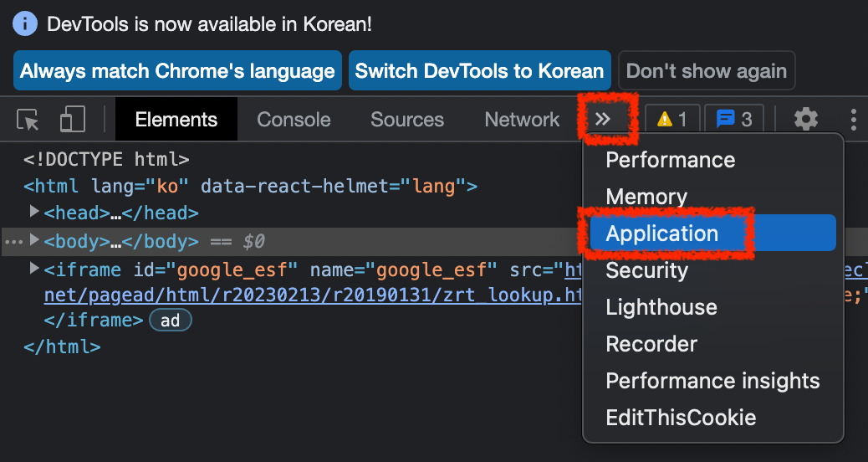Switch to the Sources tab

pos(407,119)
